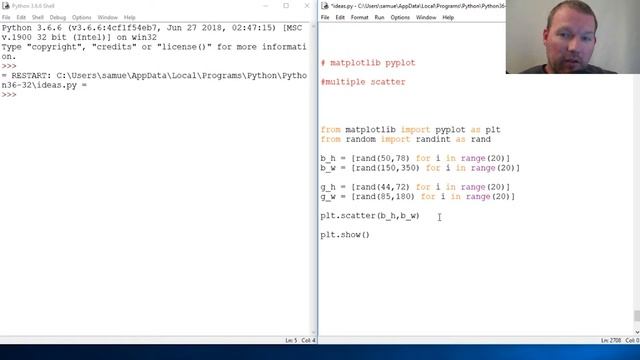Click the 'from matplotlib import pyplot as plt' line
Viewport: 640px width, 360px height.
410,130
